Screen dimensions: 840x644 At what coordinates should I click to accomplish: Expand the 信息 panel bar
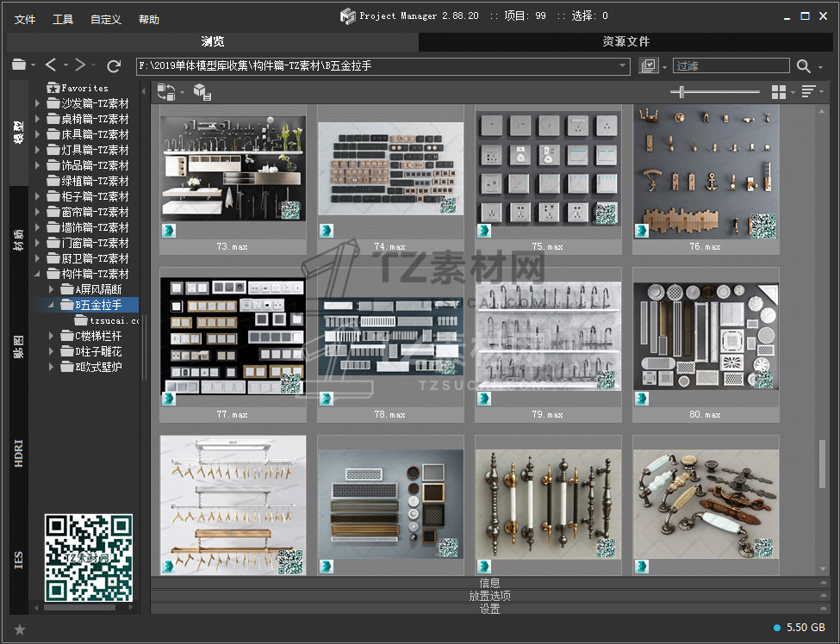pyautogui.click(x=488, y=583)
